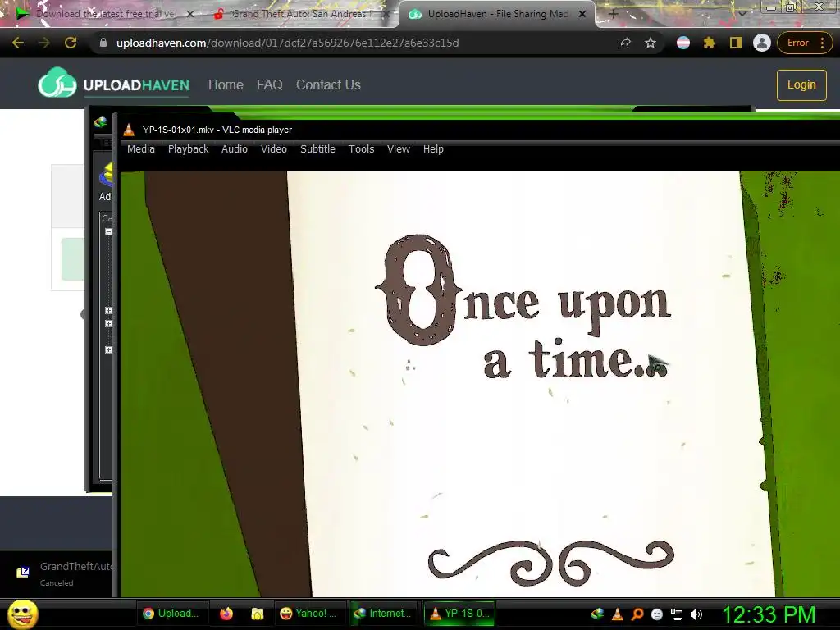Open VLC's Help menu
The height and width of the screenshot is (630, 840).
coord(433,149)
